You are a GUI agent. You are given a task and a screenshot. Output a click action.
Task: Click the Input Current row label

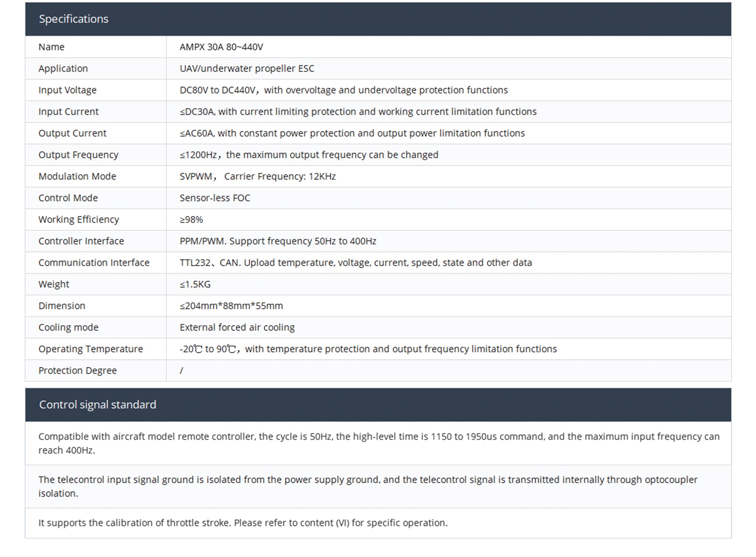68,112
